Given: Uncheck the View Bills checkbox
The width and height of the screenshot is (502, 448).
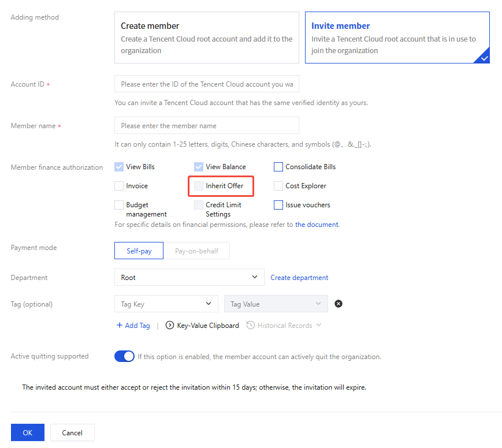Looking at the screenshot, I should 119,167.
